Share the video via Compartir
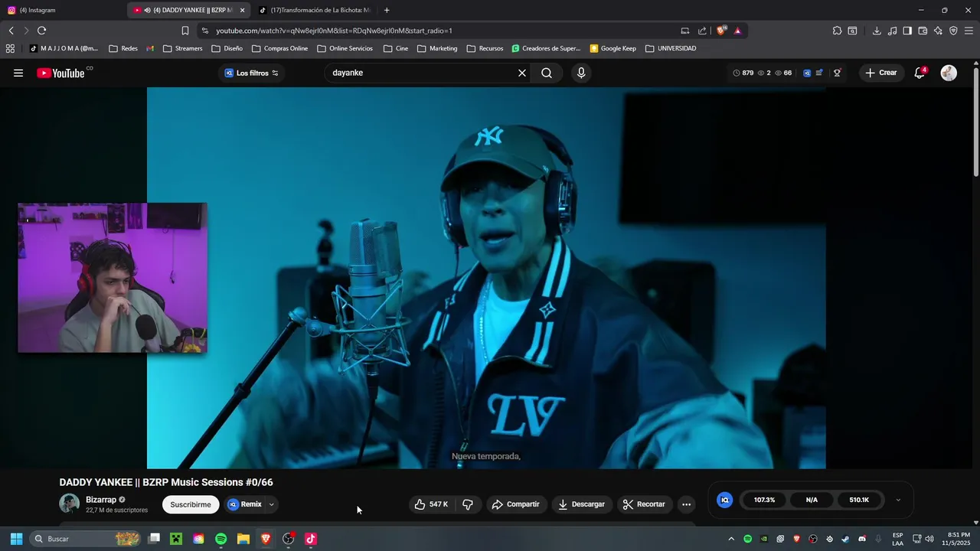 point(516,504)
